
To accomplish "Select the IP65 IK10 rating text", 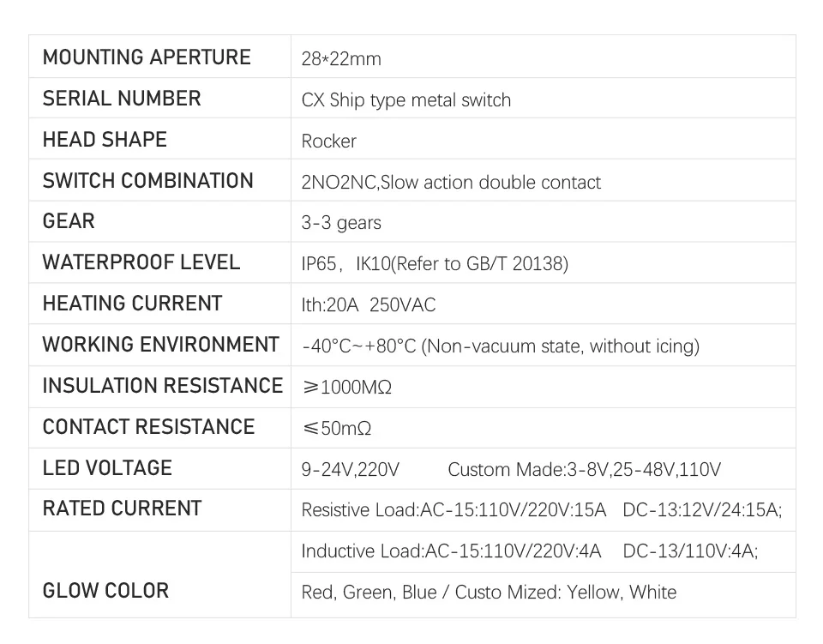I will point(435,264).
